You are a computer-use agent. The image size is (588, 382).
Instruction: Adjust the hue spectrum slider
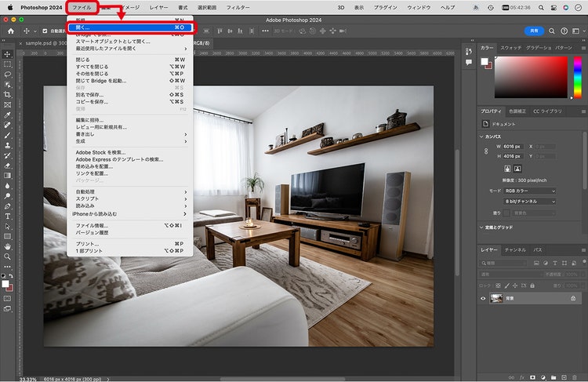pos(578,78)
